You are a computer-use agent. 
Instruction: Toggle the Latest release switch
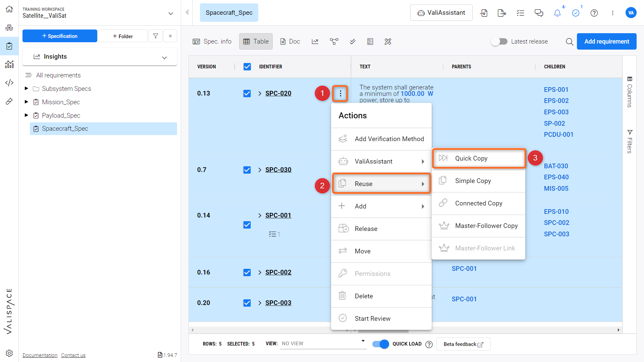(x=499, y=42)
